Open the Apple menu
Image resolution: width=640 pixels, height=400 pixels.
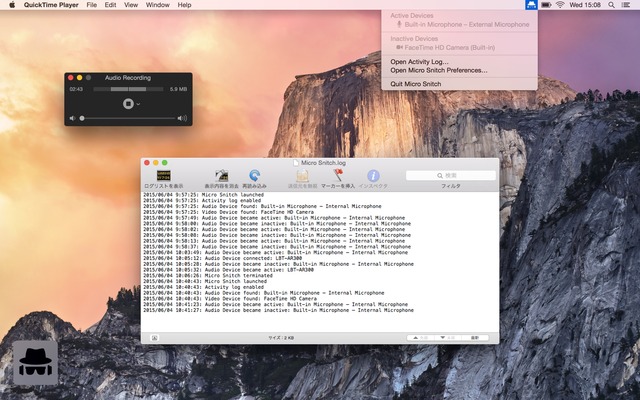pyautogui.click(x=12, y=5)
